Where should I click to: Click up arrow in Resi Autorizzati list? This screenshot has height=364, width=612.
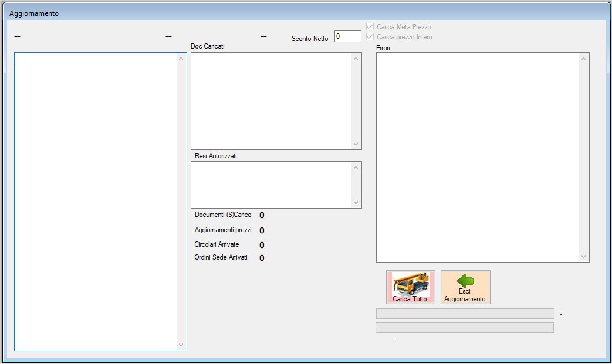coord(356,168)
